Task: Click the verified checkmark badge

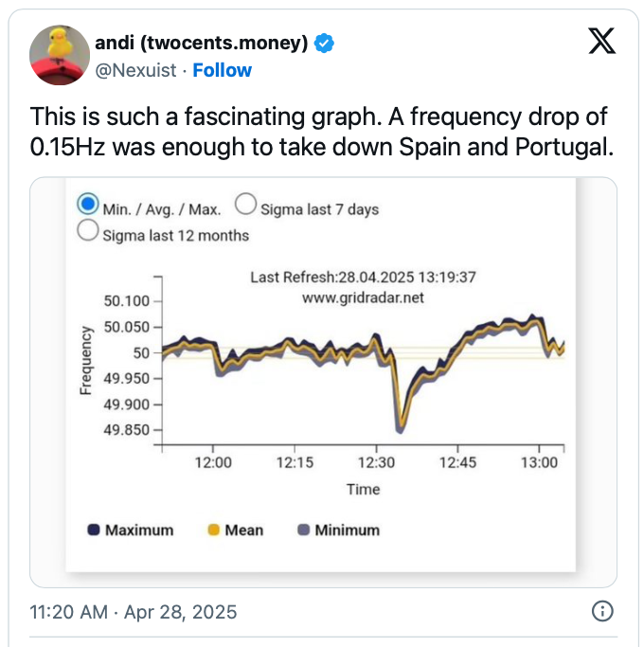Action: click(x=325, y=44)
